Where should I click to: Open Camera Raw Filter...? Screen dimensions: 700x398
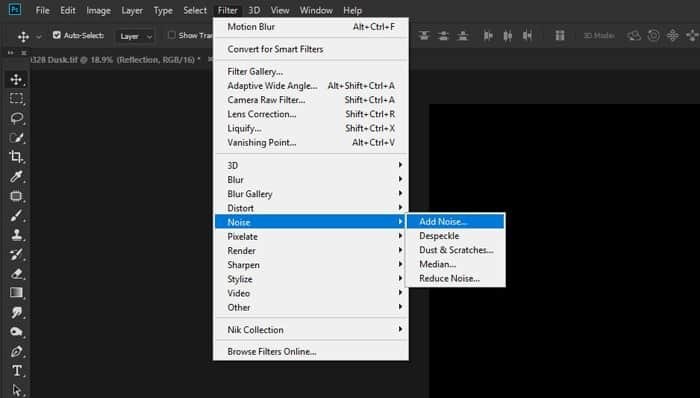point(311,100)
